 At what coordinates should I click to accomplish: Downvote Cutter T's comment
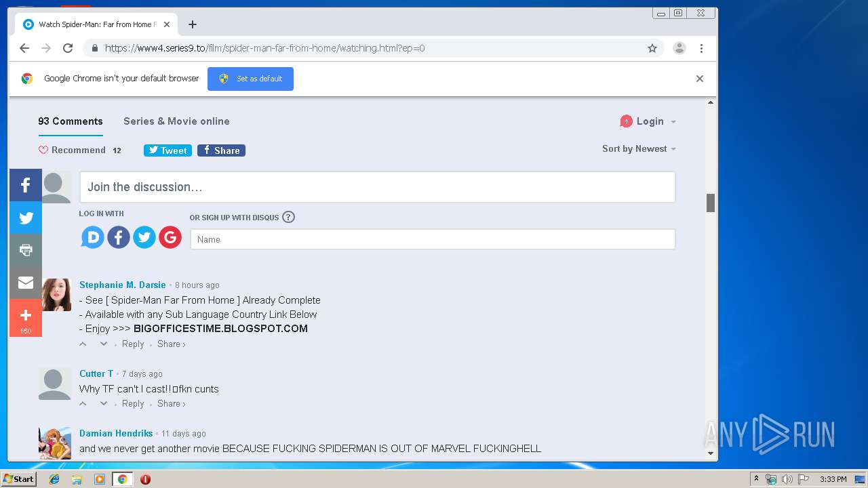tap(104, 404)
